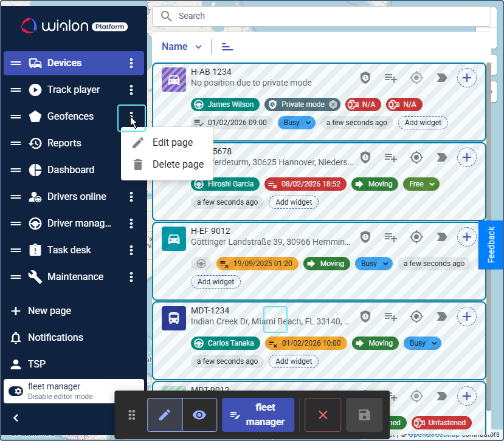Choose Delete page in the context menu
504x441 pixels.
178,165
